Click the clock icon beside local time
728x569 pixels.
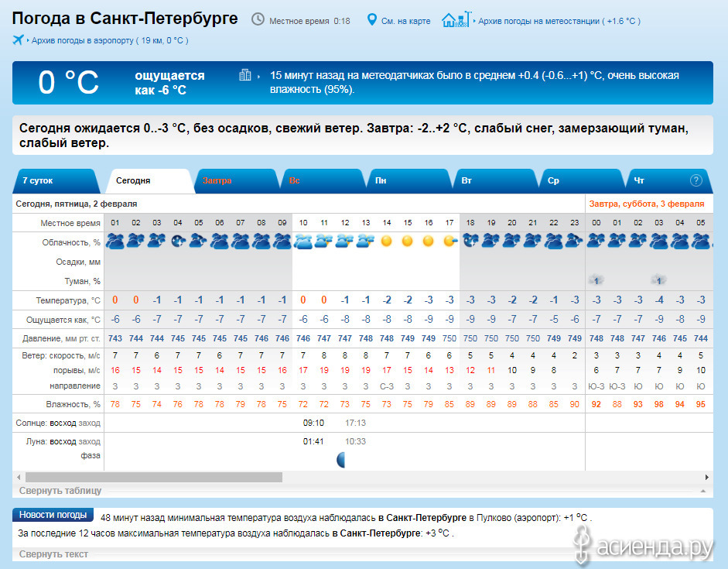[258, 19]
